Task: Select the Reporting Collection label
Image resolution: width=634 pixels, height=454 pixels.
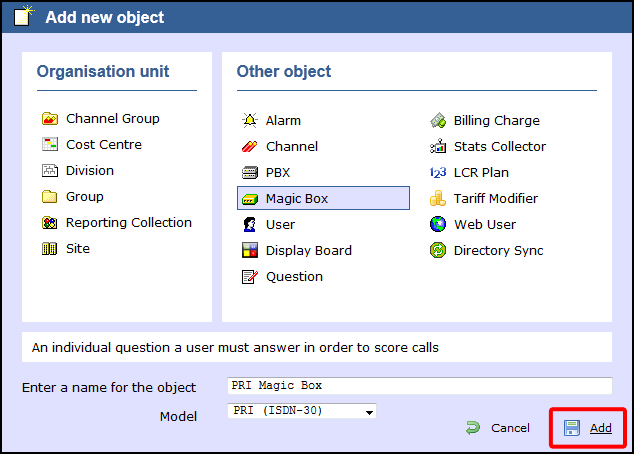Action: tap(129, 223)
